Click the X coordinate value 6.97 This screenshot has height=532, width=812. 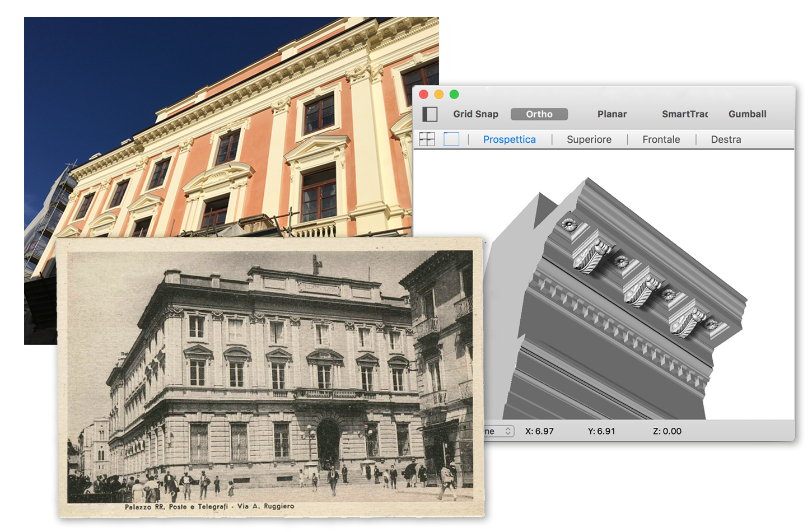click(x=539, y=431)
